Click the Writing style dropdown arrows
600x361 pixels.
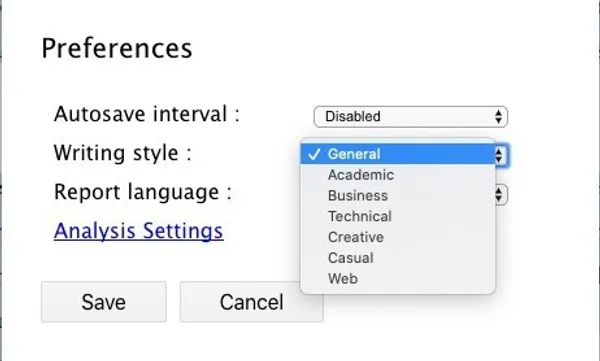499,155
